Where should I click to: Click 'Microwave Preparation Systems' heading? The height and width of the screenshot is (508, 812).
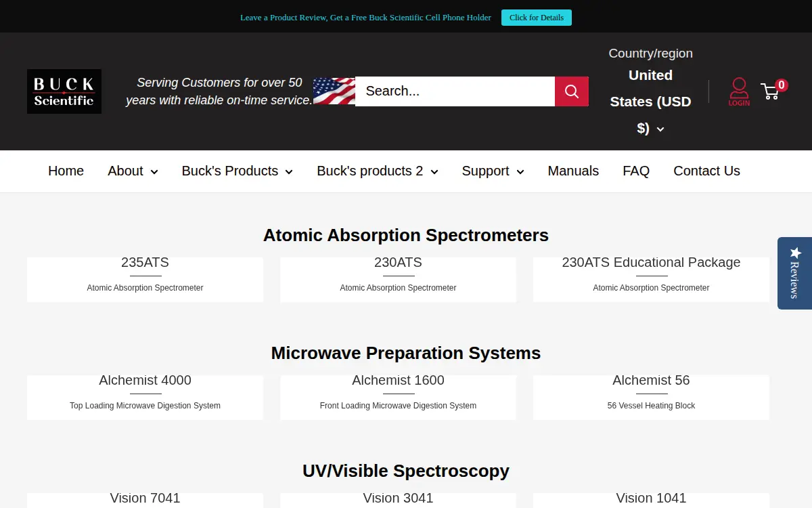tap(406, 353)
